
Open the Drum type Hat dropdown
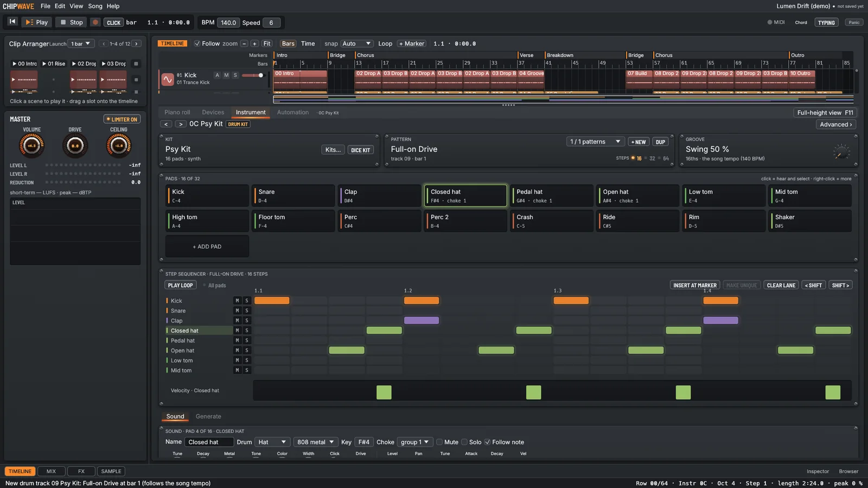tap(272, 442)
